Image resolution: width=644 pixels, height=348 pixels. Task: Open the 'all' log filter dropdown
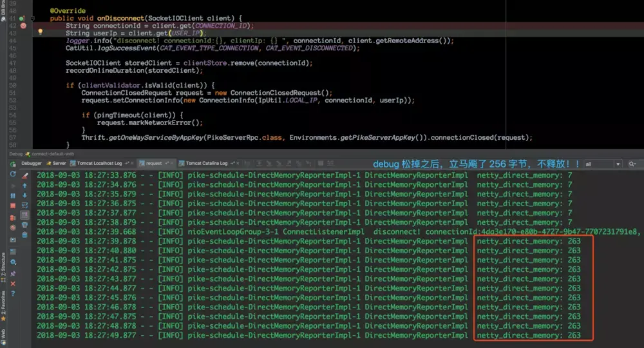[x=603, y=164]
